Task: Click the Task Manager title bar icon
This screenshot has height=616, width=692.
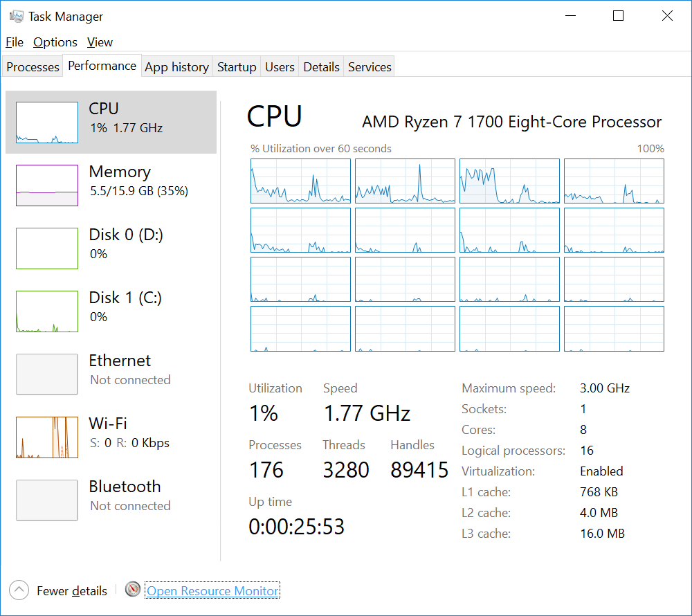Action: pos(17,16)
